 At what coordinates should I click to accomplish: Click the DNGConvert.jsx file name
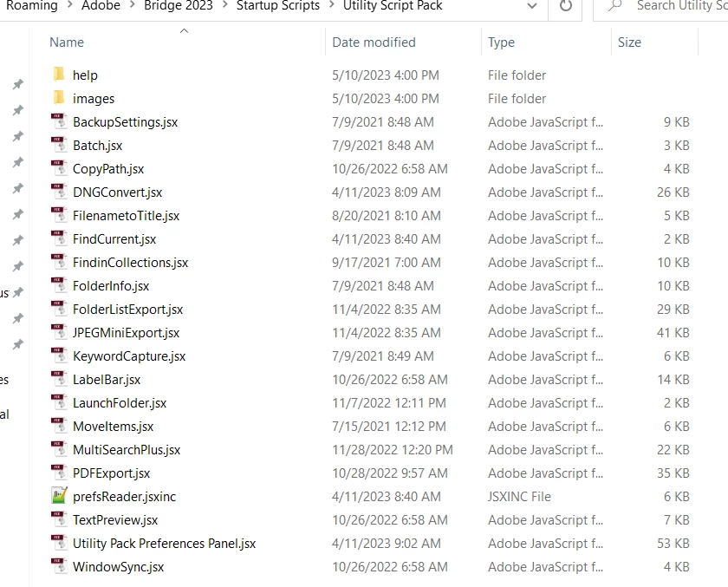click(118, 192)
